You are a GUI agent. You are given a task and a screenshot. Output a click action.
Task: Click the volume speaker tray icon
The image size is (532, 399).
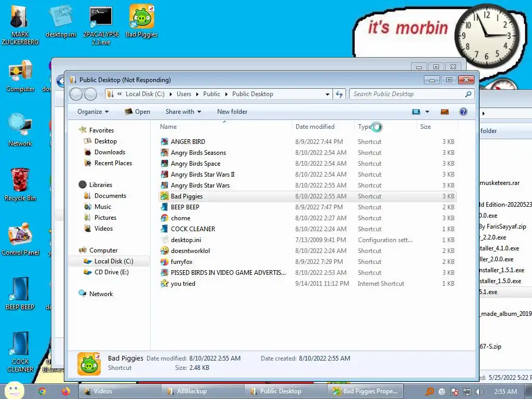click(x=479, y=392)
